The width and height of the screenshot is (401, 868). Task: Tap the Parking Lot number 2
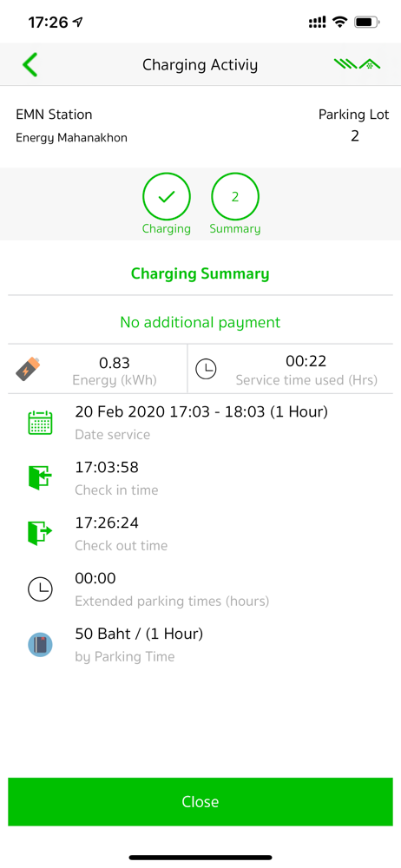(x=354, y=135)
